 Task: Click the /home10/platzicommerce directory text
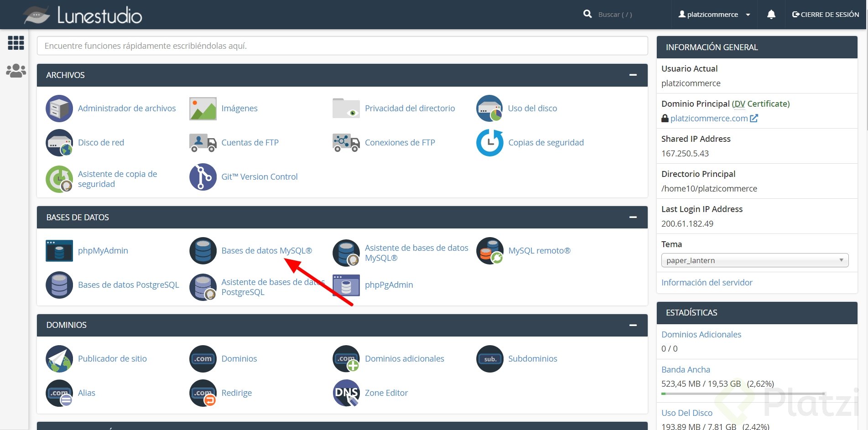tap(709, 189)
